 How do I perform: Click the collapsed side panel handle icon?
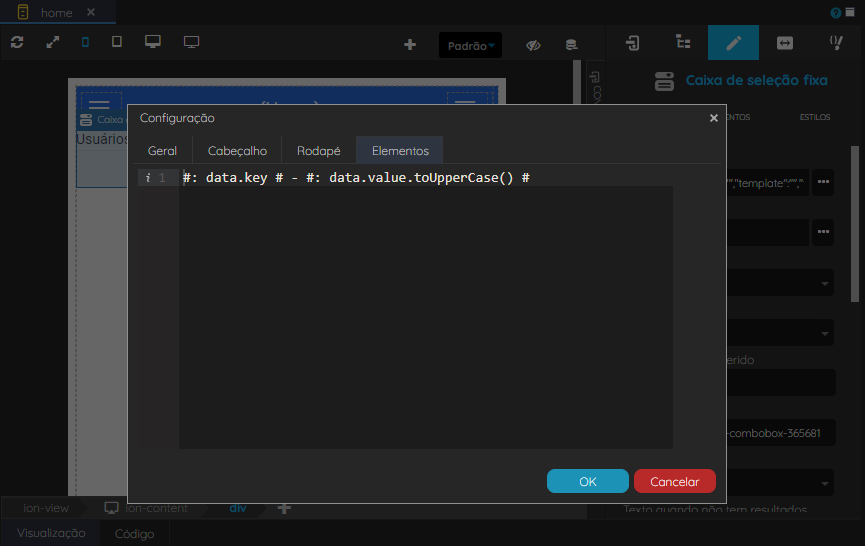pyautogui.click(x=595, y=77)
